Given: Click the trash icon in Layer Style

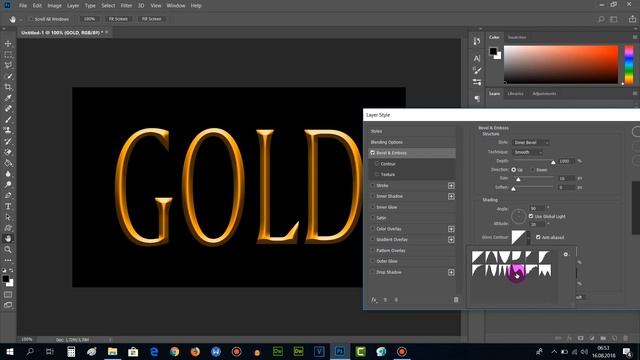Looking at the screenshot, I should point(456,300).
